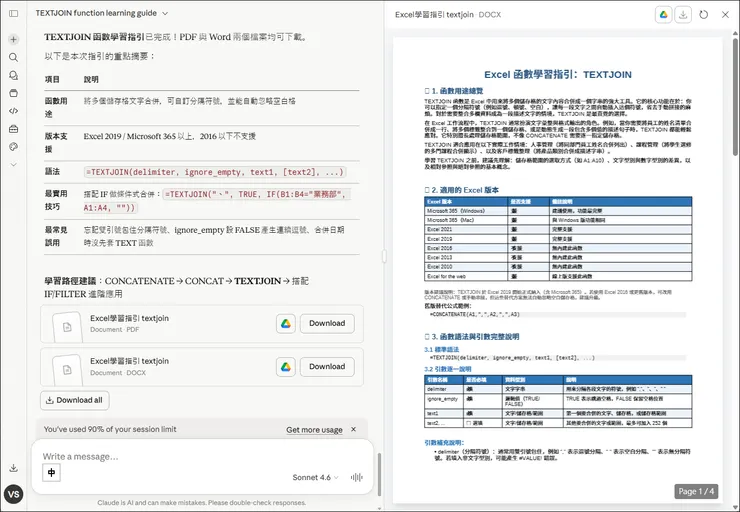Download the PDF document

tap(327, 324)
